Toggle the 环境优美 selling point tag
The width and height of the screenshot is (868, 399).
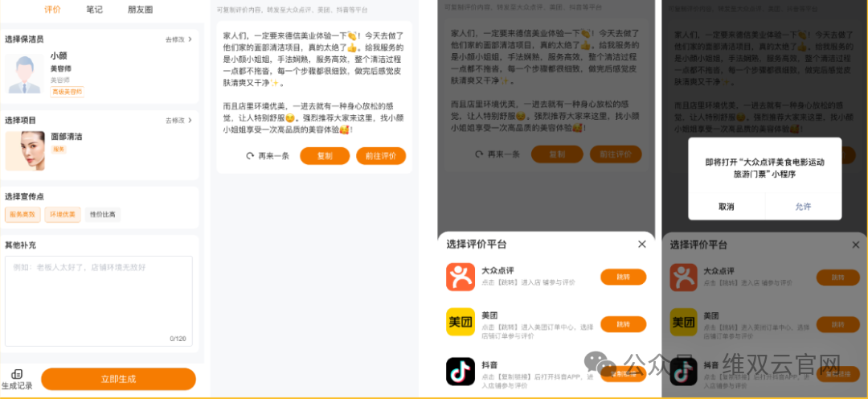click(63, 215)
